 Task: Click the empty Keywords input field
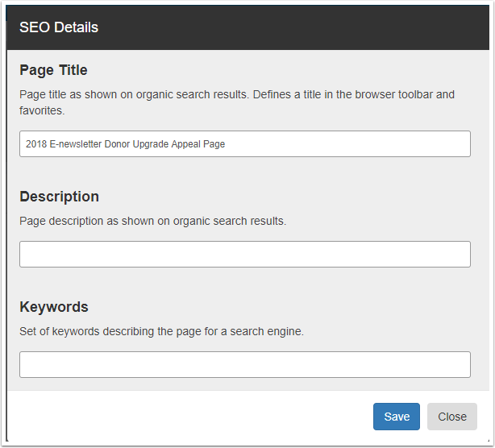[245, 365]
